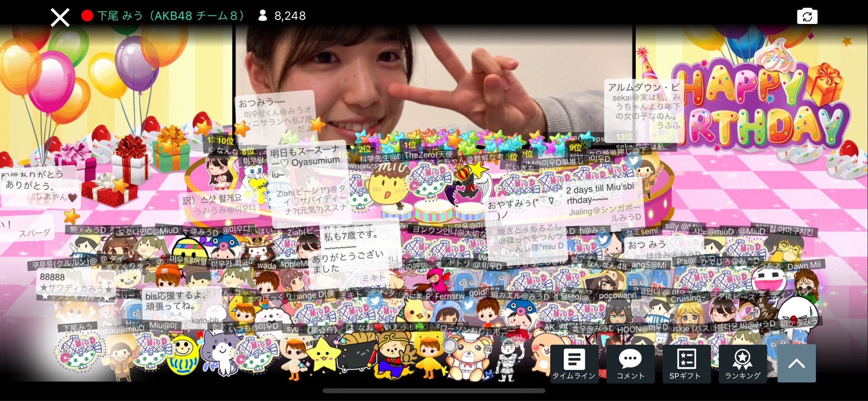Open the タイムライン timeline panel
The height and width of the screenshot is (401, 868).
point(574,364)
